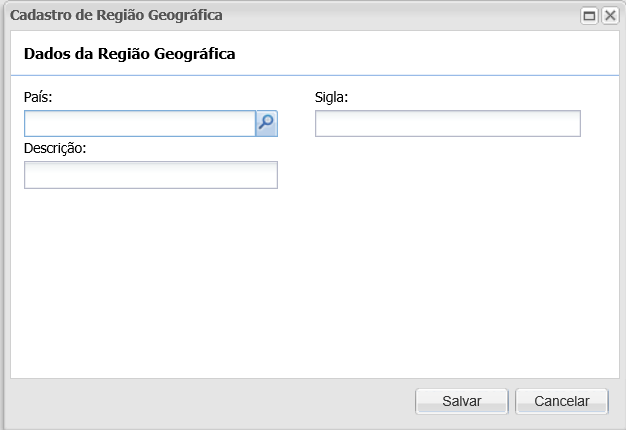This screenshot has width=626, height=430.
Task: Place cursor in the region description field
Action: 150,175
